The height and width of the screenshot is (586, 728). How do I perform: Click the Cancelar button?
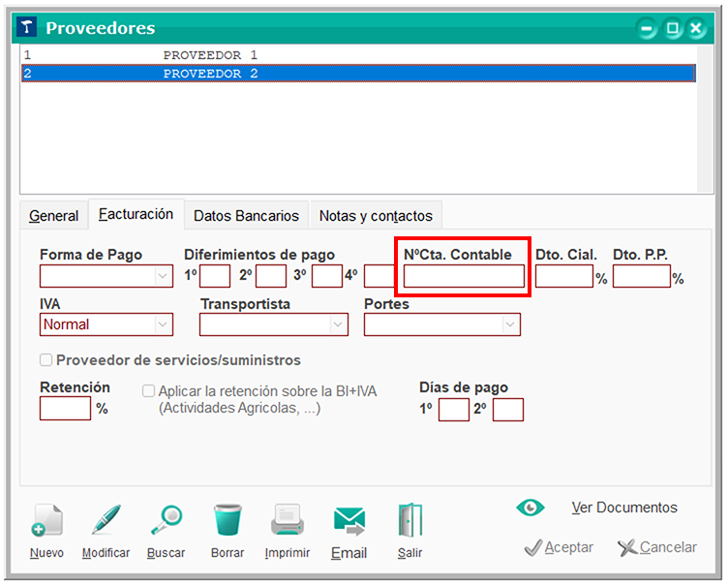pos(657,547)
